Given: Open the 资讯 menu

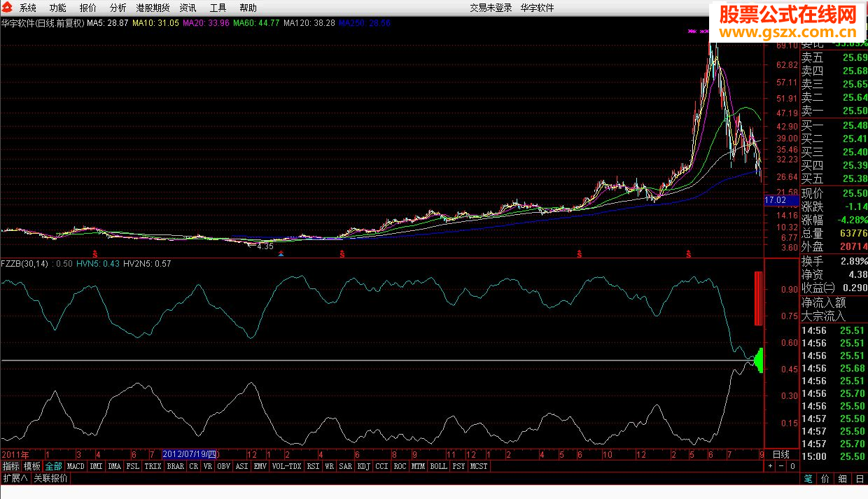Looking at the screenshot, I should (x=188, y=8).
